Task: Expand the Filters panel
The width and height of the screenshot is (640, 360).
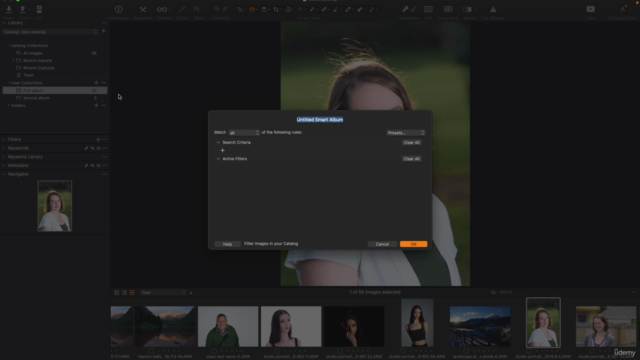Action: click(x=4, y=140)
